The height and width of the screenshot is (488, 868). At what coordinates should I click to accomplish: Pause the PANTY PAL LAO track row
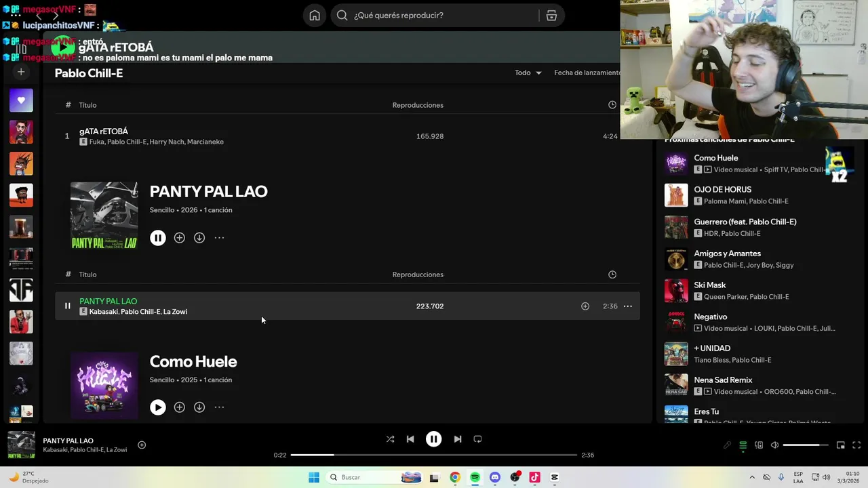click(x=67, y=306)
